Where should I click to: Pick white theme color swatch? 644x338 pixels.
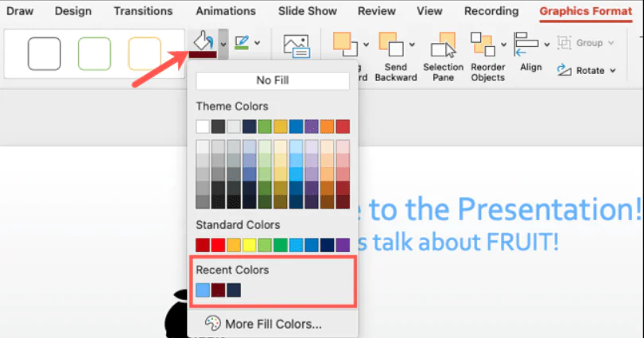click(203, 126)
